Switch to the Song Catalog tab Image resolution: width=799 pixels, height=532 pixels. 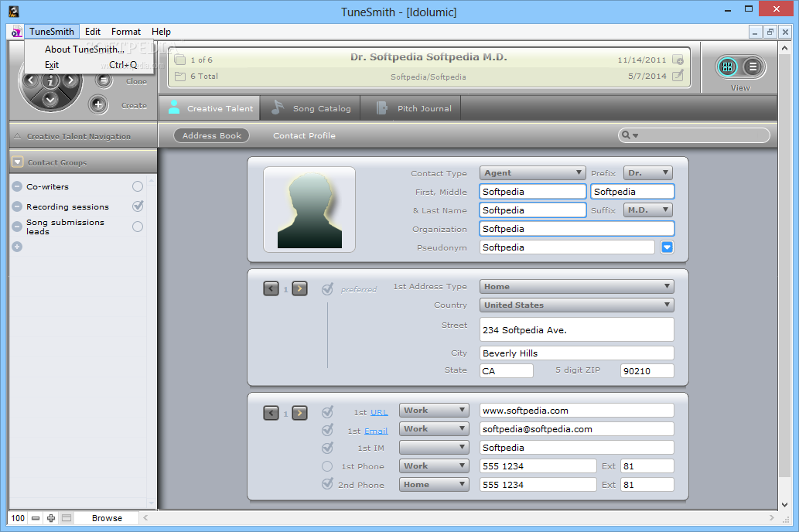point(310,108)
